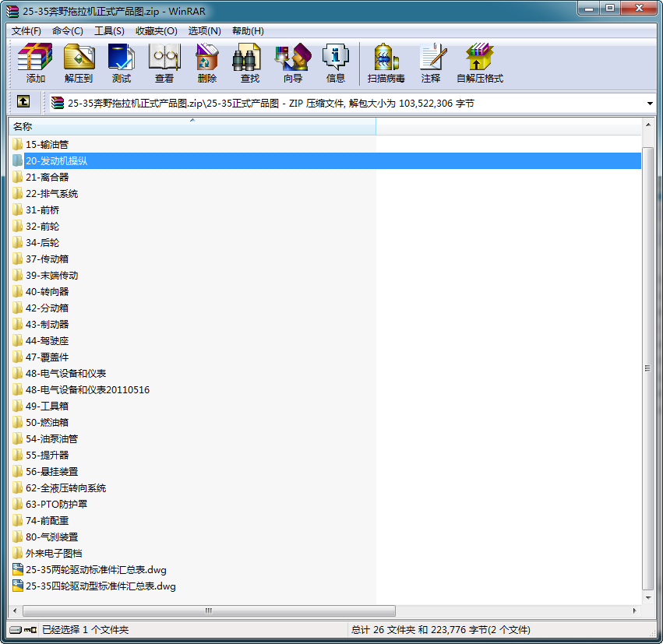Click the 添加 (Add) toolbar icon

click(35, 62)
